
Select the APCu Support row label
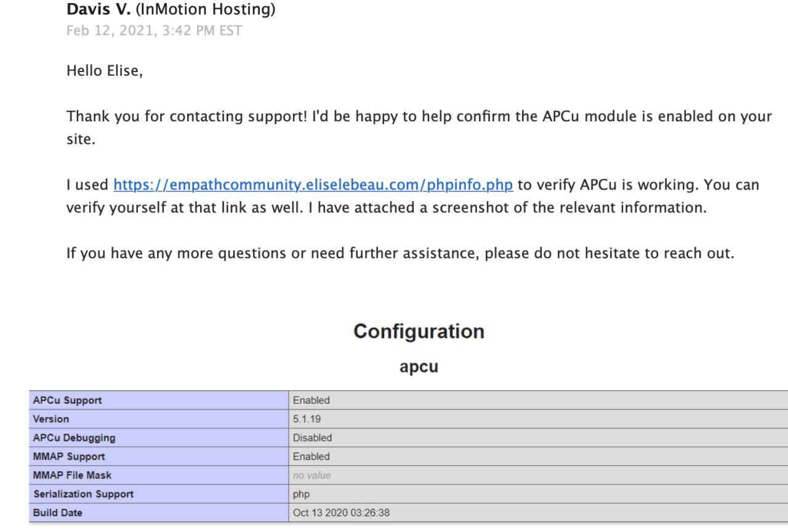[68, 400]
